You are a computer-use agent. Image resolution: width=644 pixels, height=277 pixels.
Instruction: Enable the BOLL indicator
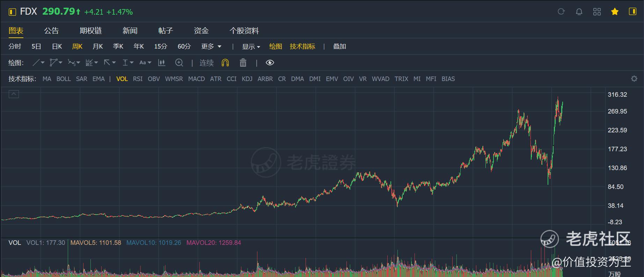point(64,79)
